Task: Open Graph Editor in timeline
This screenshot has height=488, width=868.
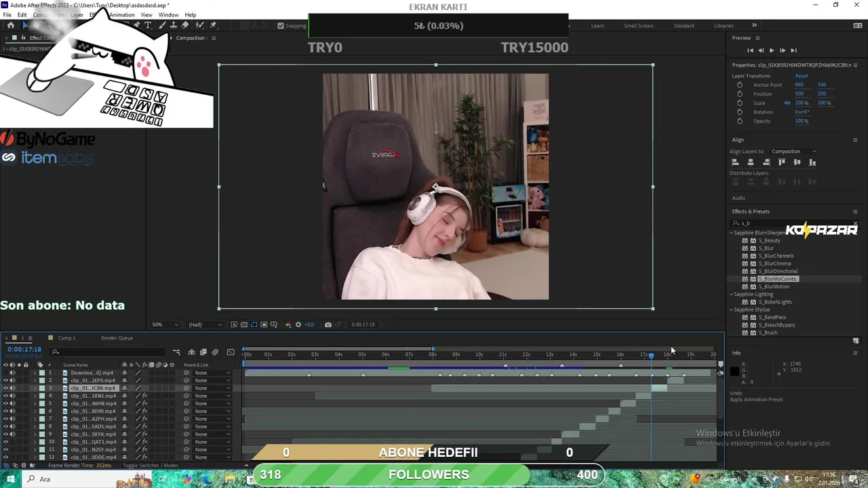Action: 231,352
